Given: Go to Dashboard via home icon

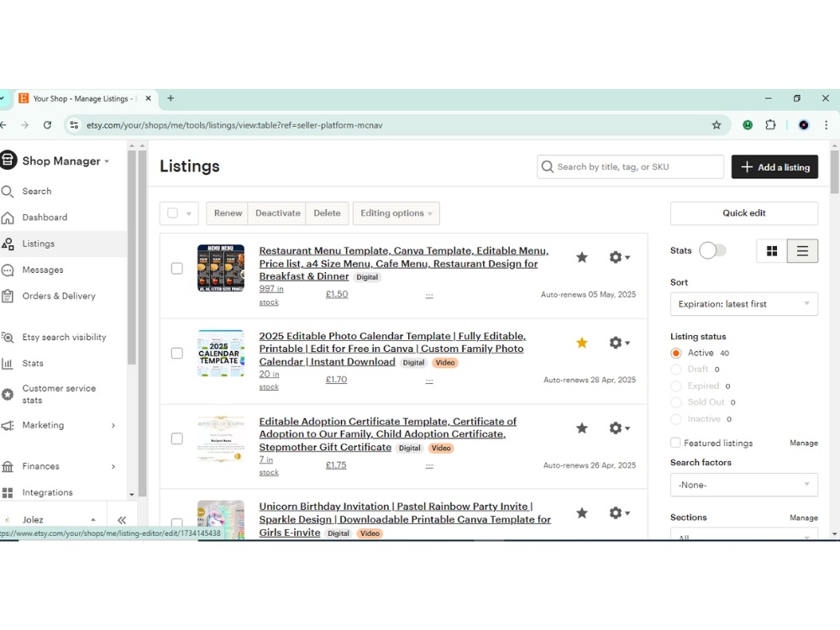Looking at the screenshot, I should pyautogui.click(x=8, y=218).
